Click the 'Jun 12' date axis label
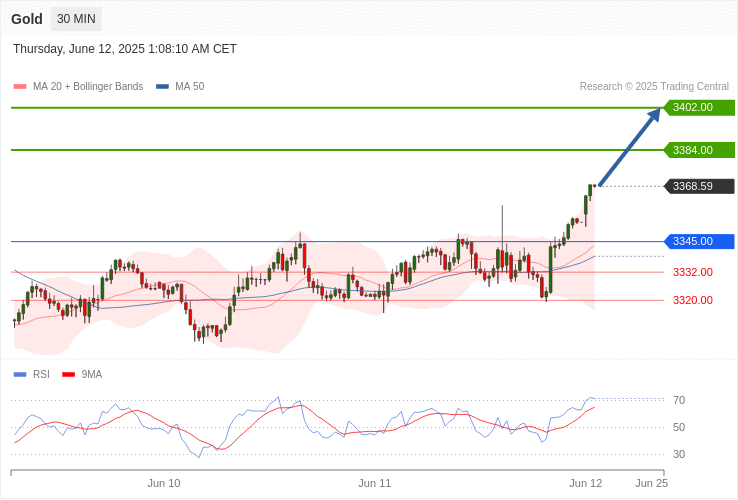This screenshot has width=738, height=500. click(x=586, y=484)
